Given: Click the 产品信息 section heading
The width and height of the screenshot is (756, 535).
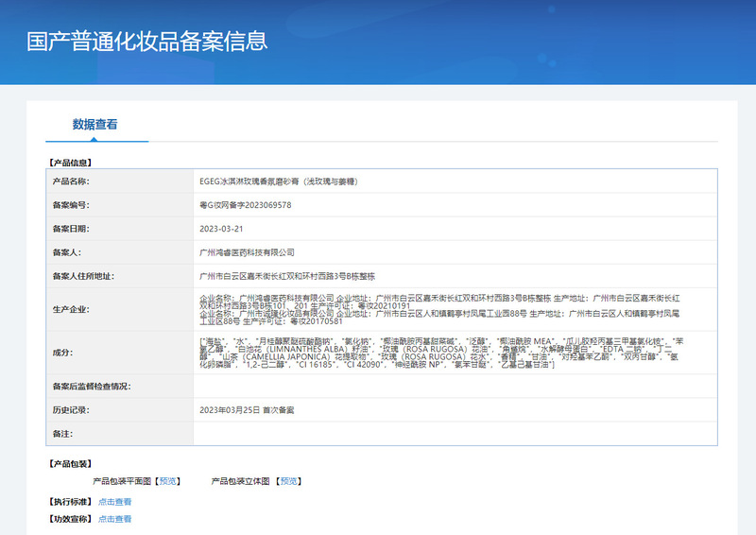Looking at the screenshot, I should click(x=70, y=163).
